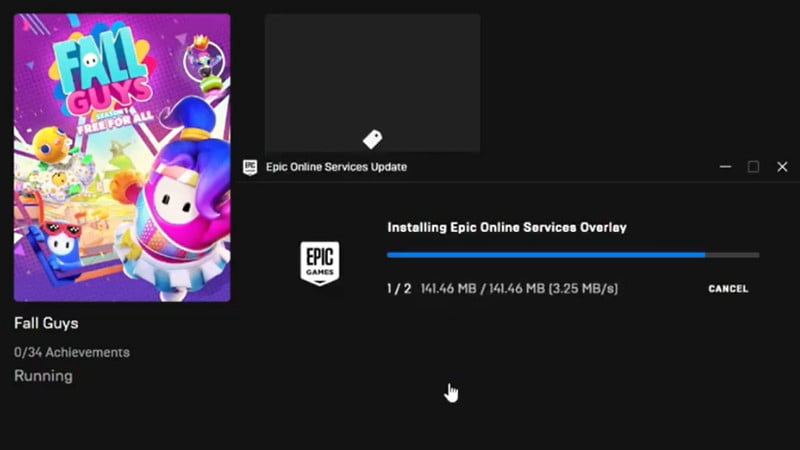800x450 pixels.
Task: Click the Epic Games logo in updater
Action: 320,263
